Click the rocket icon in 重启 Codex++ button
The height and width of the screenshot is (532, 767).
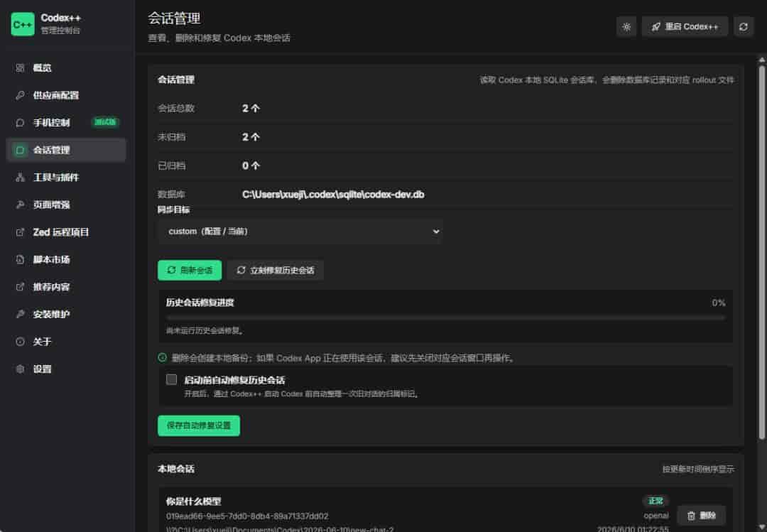pos(656,27)
